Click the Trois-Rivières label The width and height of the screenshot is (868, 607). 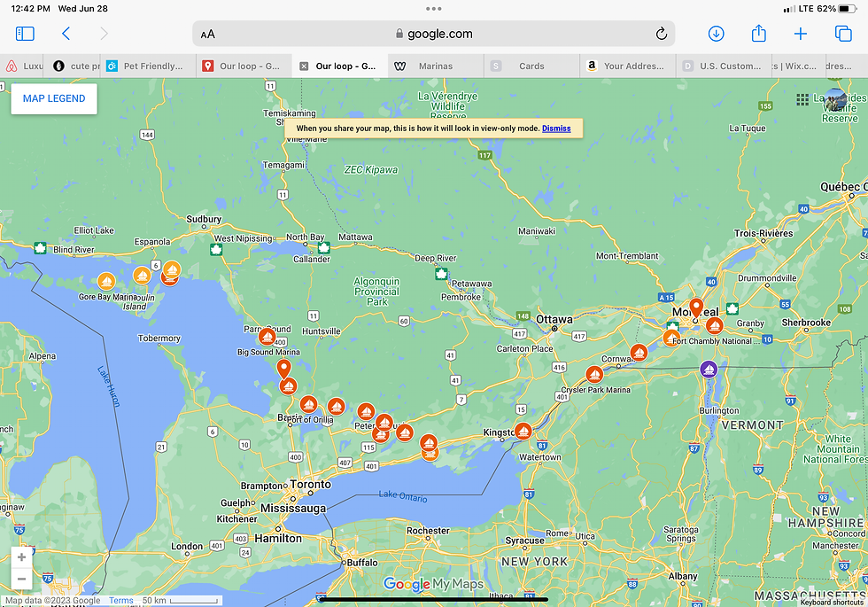763,233
